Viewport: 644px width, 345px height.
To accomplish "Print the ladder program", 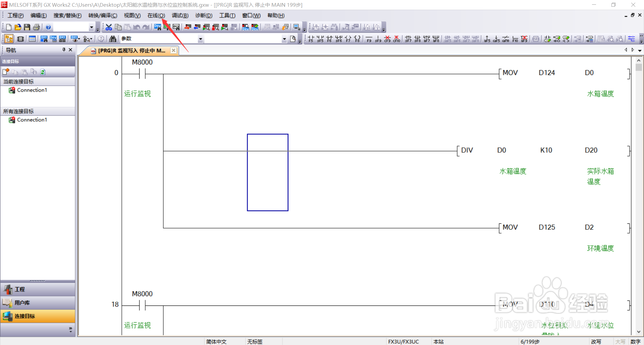I will click(37, 27).
